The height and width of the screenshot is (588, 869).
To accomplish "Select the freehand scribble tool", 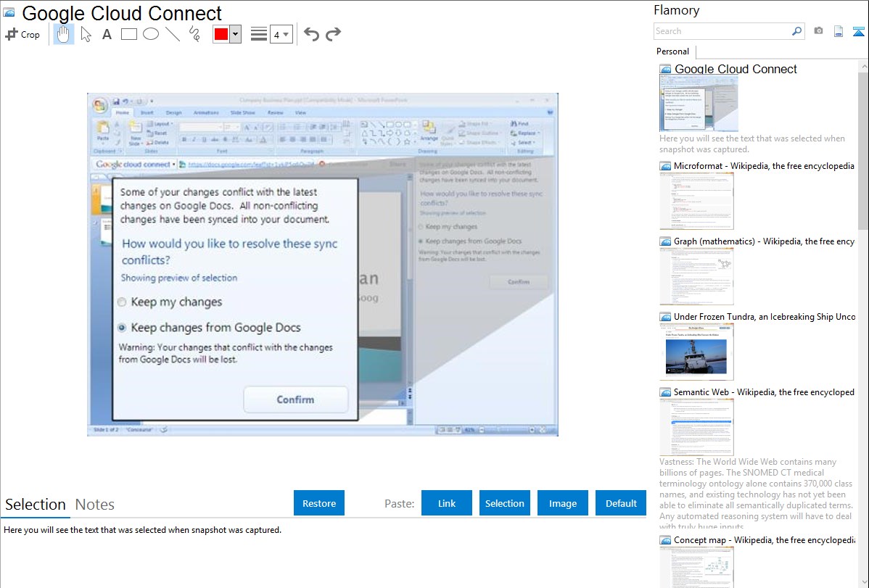I will [194, 34].
